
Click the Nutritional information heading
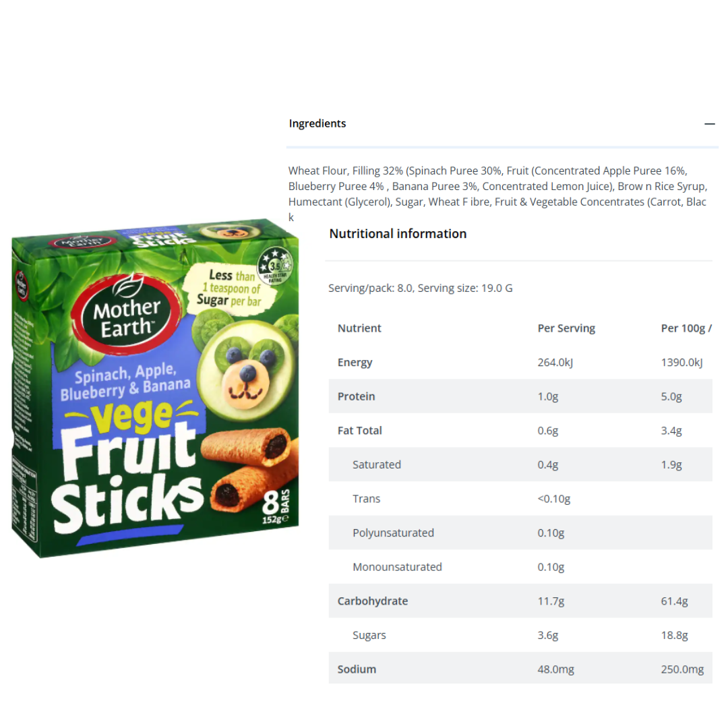398,234
